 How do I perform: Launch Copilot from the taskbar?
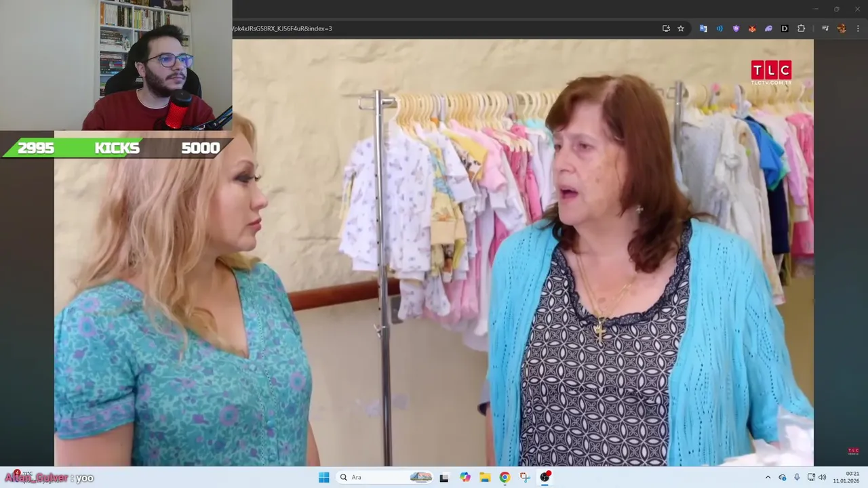click(465, 477)
